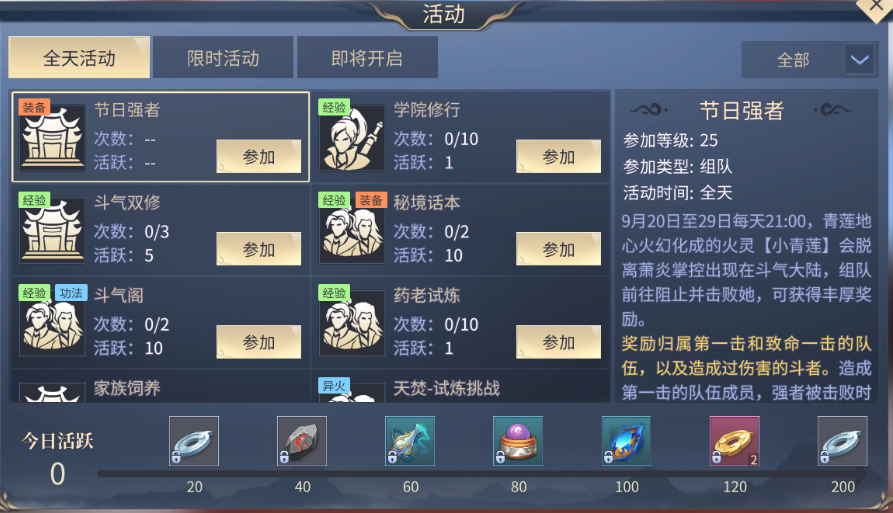Screen dimensions: 893x513
Task: Select the 全天活动 tab
Action: pyautogui.click(x=79, y=58)
